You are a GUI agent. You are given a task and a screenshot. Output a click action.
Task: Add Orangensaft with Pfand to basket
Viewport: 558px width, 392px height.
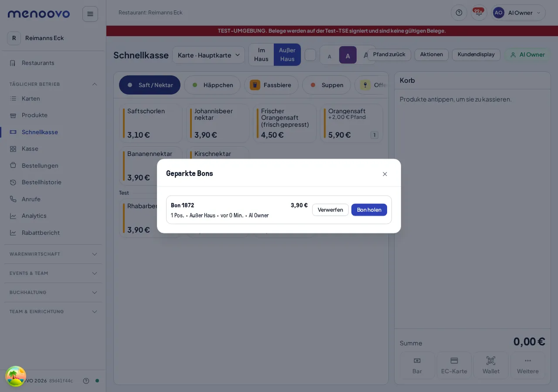tap(352, 123)
